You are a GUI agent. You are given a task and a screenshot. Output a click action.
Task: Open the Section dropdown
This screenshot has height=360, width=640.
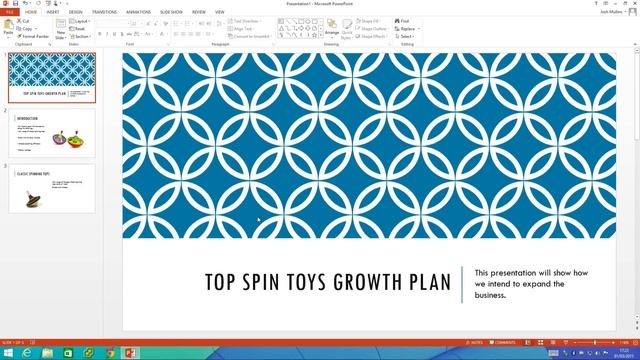click(x=80, y=36)
